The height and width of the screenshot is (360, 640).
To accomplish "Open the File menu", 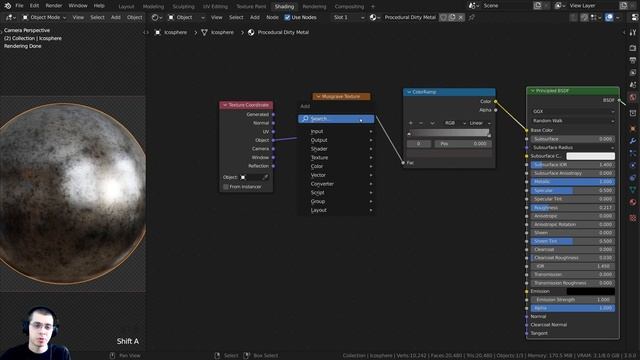I will (x=19, y=6).
